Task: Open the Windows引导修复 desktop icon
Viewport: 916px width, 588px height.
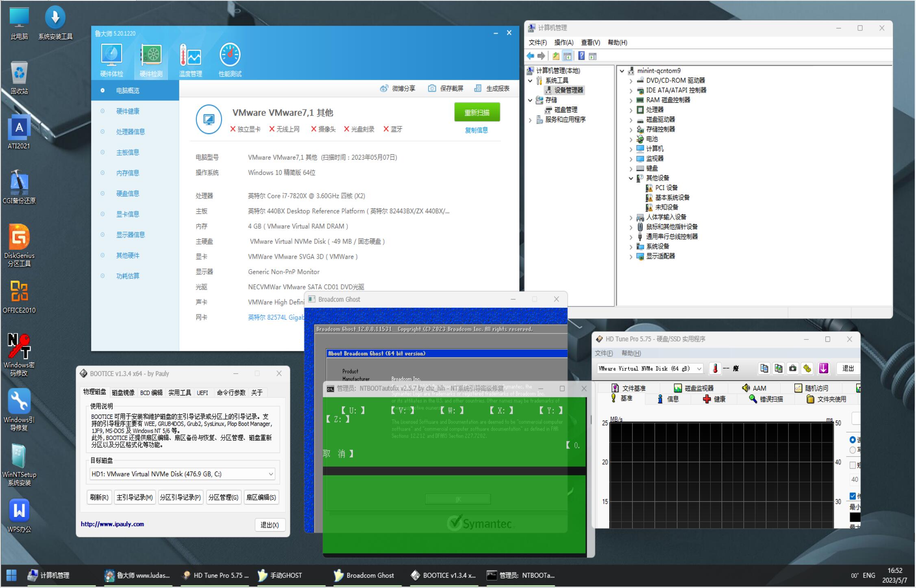Action: (x=19, y=409)
